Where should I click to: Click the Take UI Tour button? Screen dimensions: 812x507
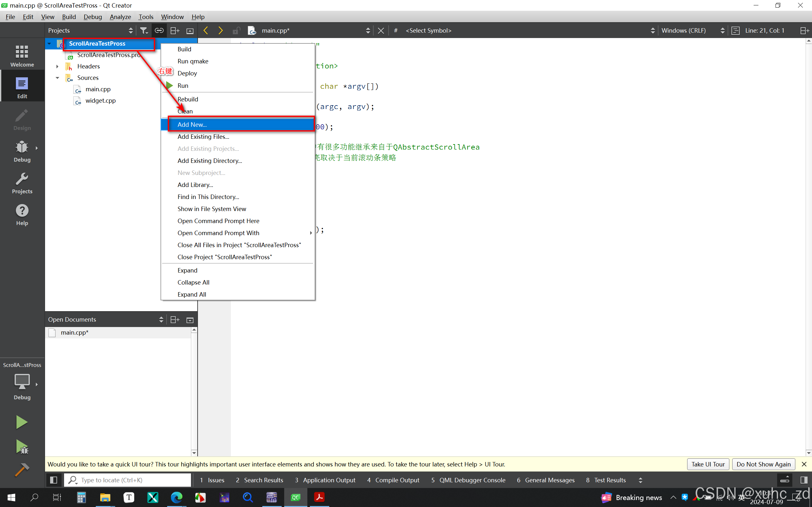pyautogui.click(x=708, y=464)
